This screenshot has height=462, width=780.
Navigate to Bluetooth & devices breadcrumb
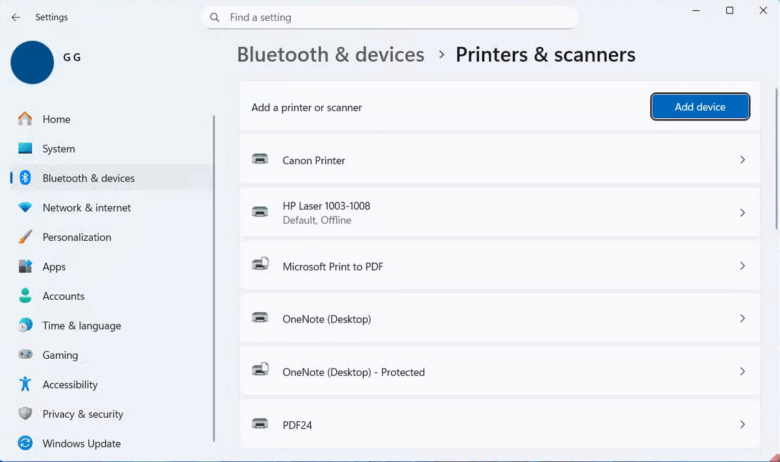[x=330, y=55]
